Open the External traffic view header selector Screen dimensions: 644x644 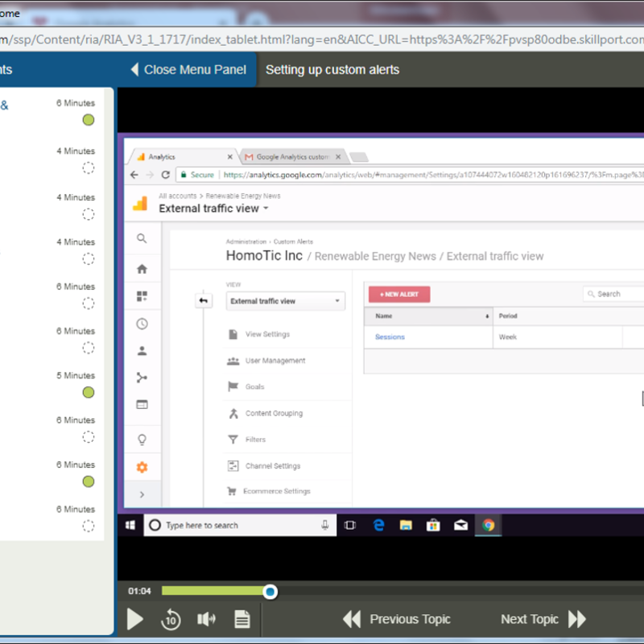click(213, 208)
